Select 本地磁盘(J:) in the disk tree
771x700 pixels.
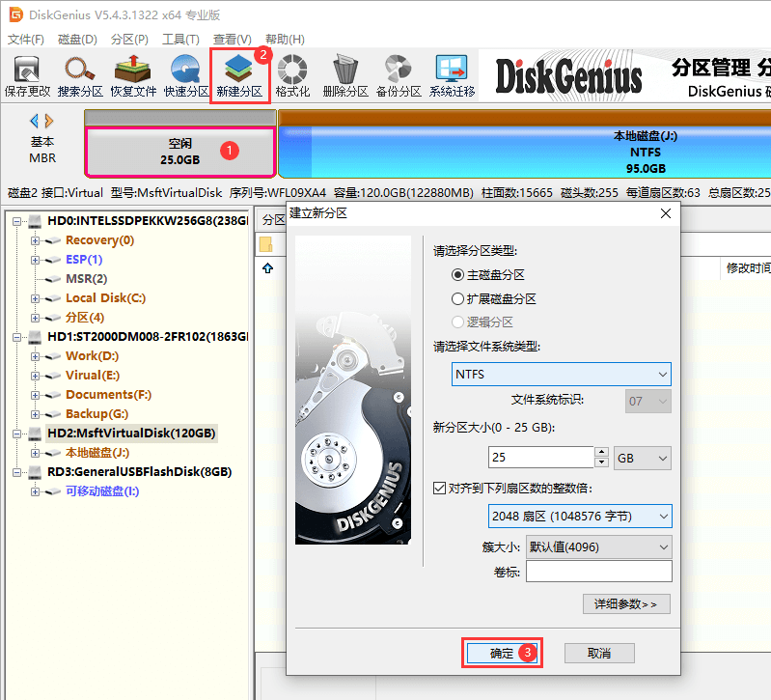coord(97,453)
